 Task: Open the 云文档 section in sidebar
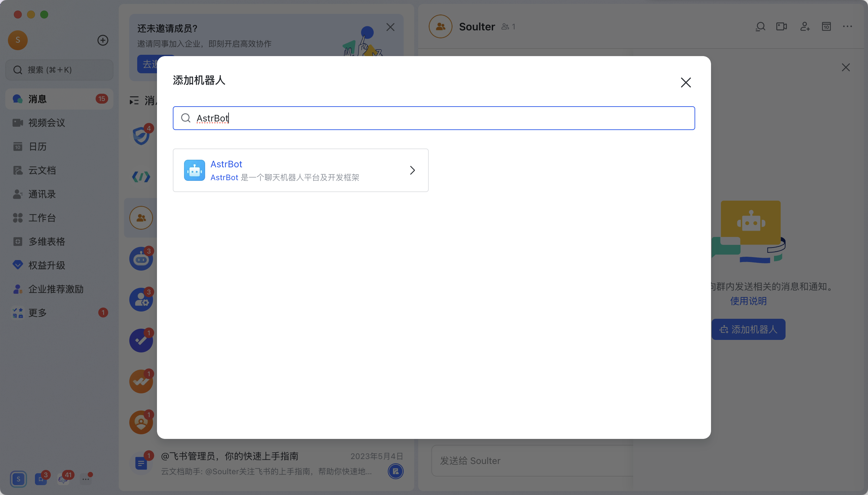(42, 170)
